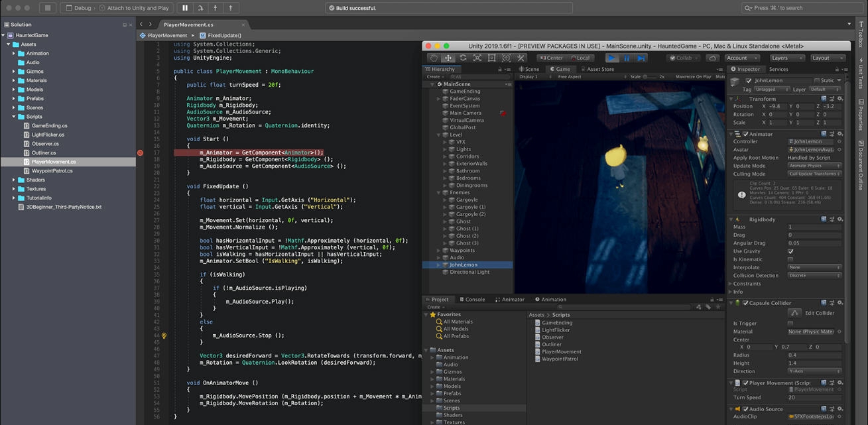The width and height of the screenshot is (868, 425).
Task: Switch to the Scene view tab
Action: tap(529, 68)
